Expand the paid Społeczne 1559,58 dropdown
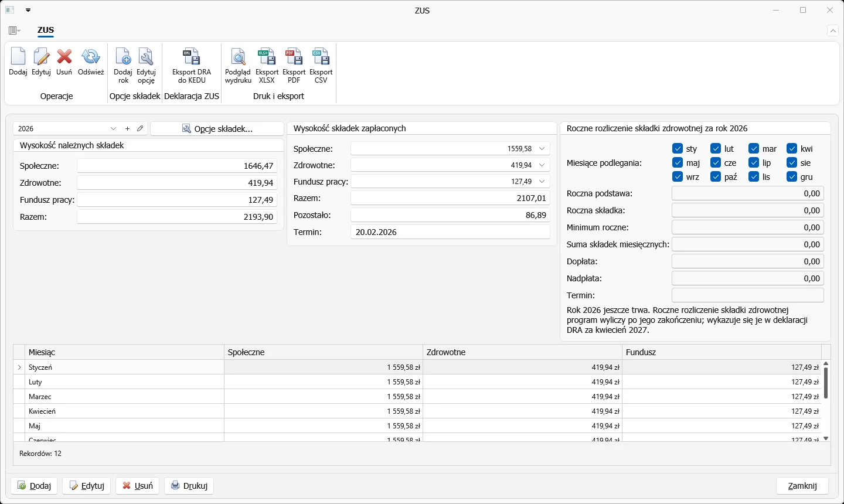The width and height of the screenshot is (844, 504). [x=542, y=149]
